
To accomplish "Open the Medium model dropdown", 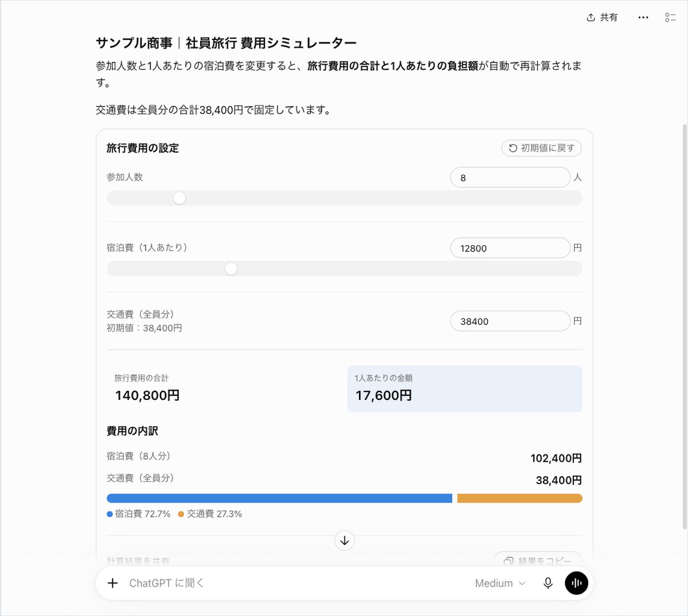I will pos(500,583).
